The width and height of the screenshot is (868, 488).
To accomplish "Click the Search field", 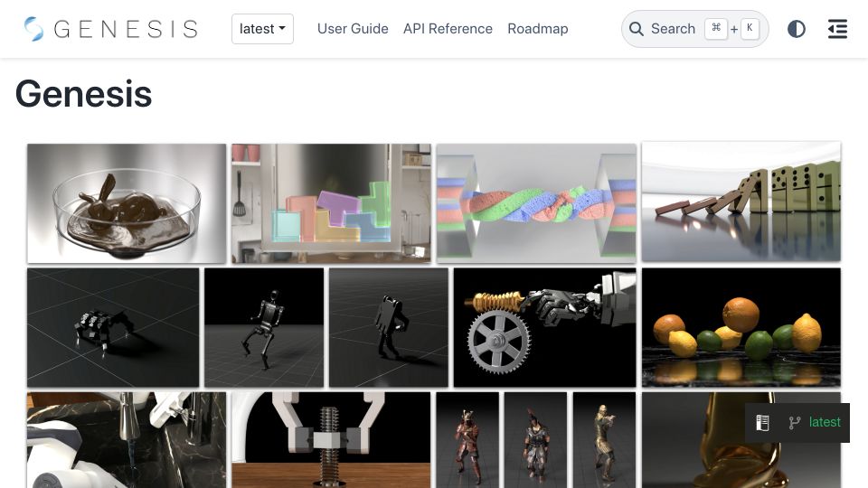I will (694, 29).
